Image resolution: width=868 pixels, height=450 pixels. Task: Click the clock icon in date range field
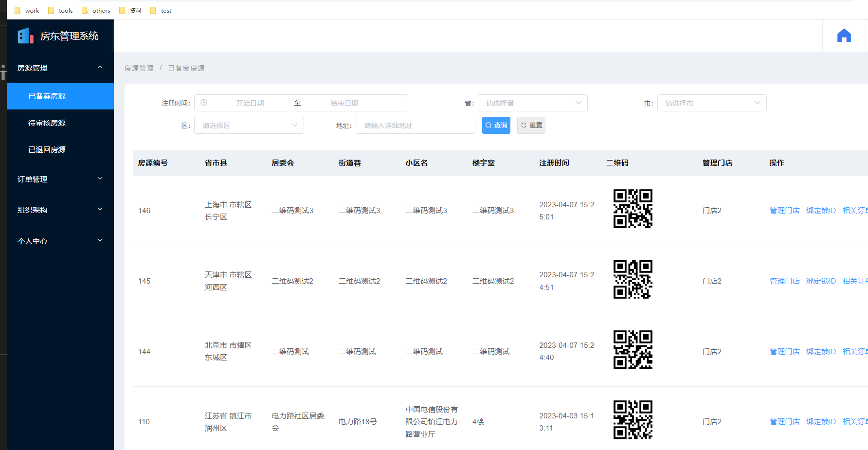coord(204,103)
